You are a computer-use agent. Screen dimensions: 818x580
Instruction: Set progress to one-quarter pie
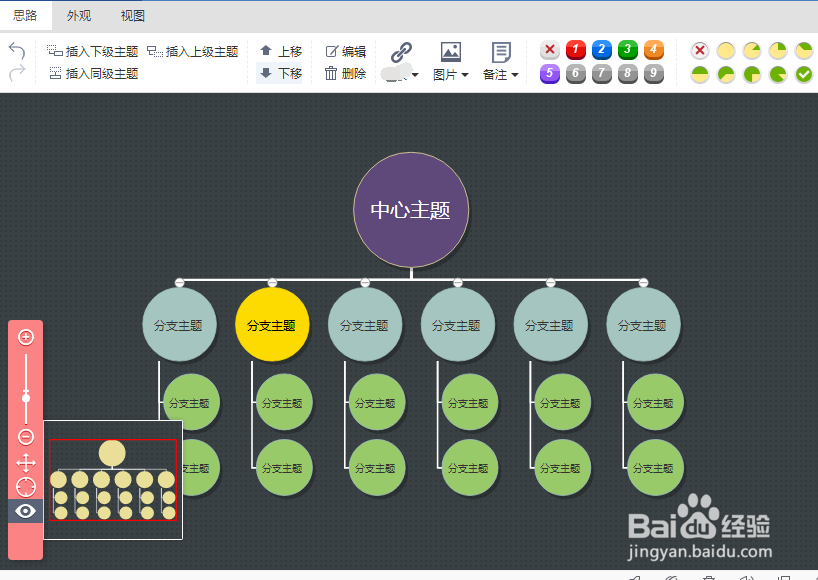[x=778, y=51]
